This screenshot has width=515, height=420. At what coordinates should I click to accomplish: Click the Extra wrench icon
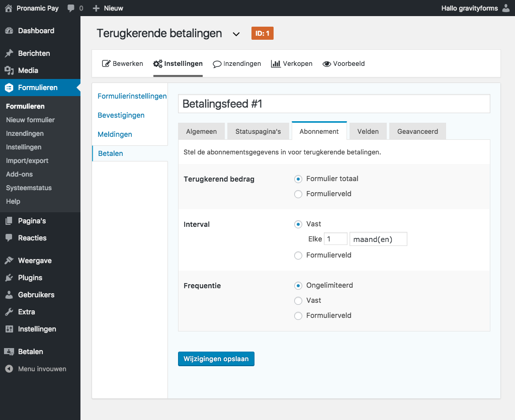pyautogui.click(x=9, y=312)
